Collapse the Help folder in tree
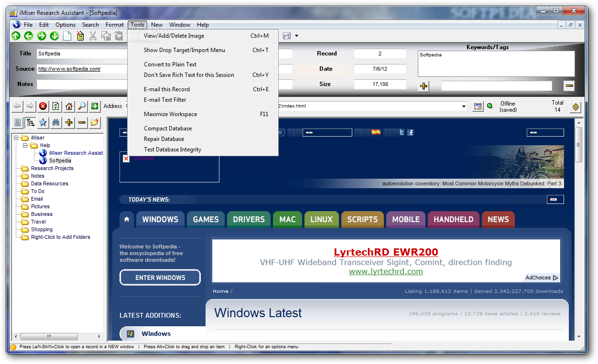 25,146
